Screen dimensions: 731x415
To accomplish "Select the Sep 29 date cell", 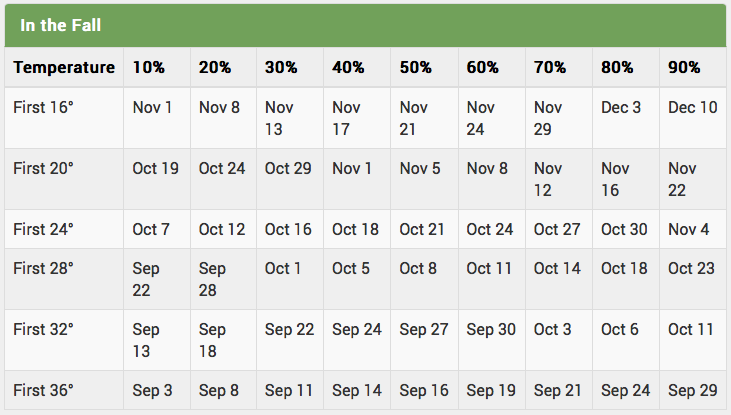I will coord(692,390).
